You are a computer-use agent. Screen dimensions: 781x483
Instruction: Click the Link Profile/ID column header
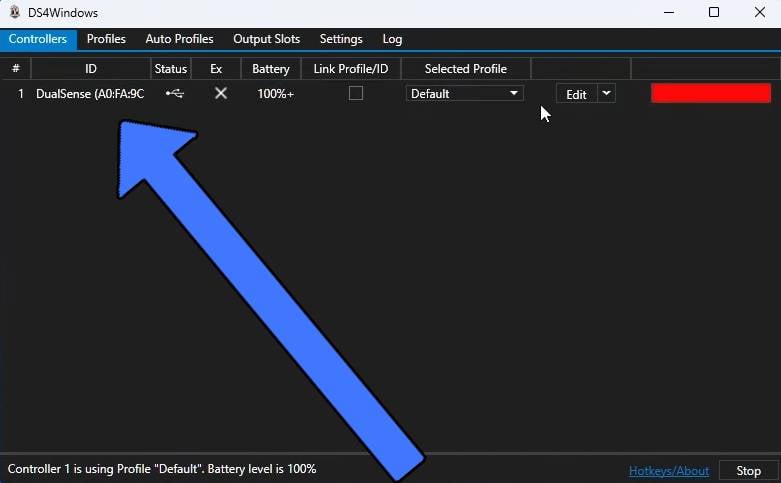pyautogui.click(x=351, y=69)
